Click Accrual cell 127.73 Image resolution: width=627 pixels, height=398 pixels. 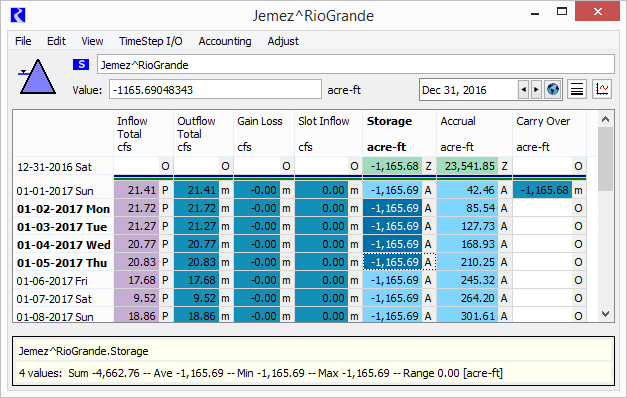[x=467, y=226]
